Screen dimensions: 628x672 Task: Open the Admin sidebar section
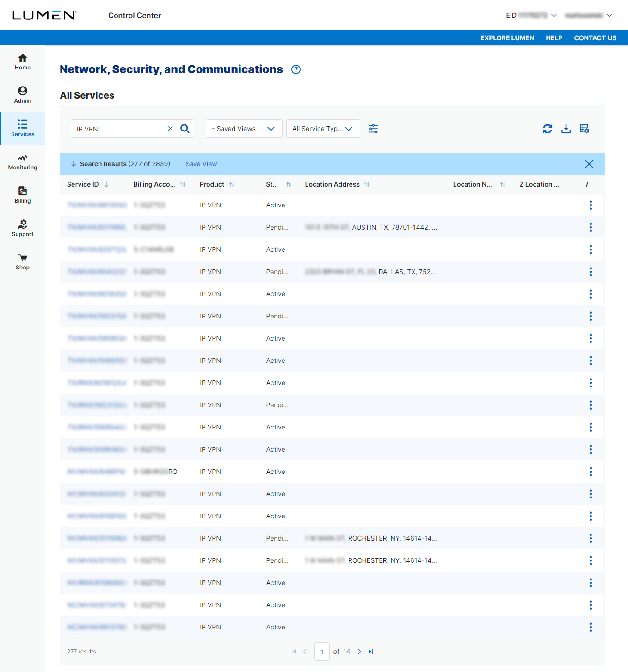tap(22, 95)
